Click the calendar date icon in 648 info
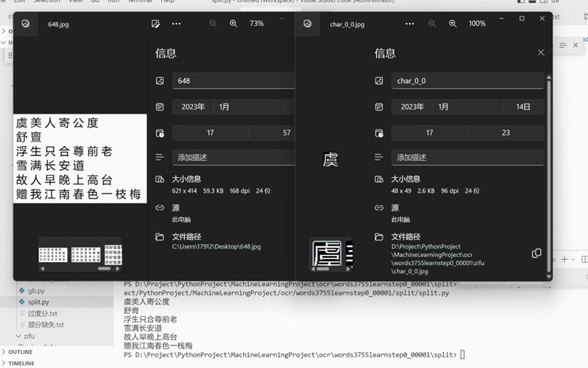The height and width of the screenshot is (368, 588). pyautogui.click(x=160, y=107)
